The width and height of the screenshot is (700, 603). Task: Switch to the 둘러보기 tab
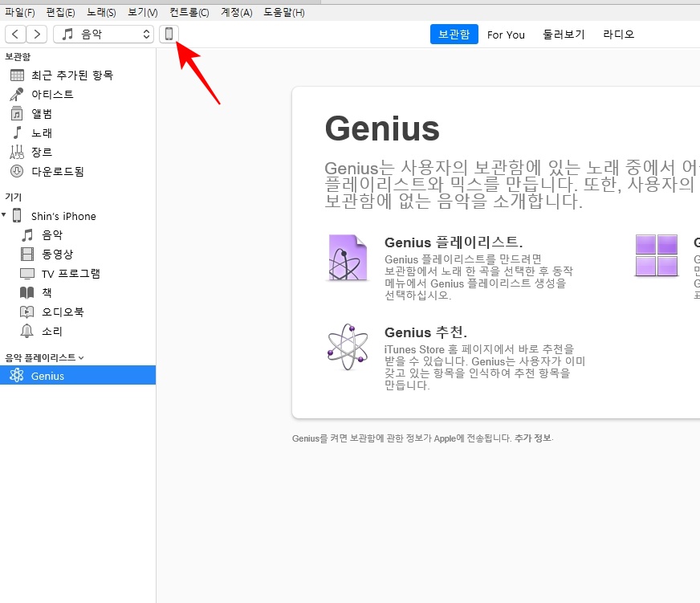(564, 35)
